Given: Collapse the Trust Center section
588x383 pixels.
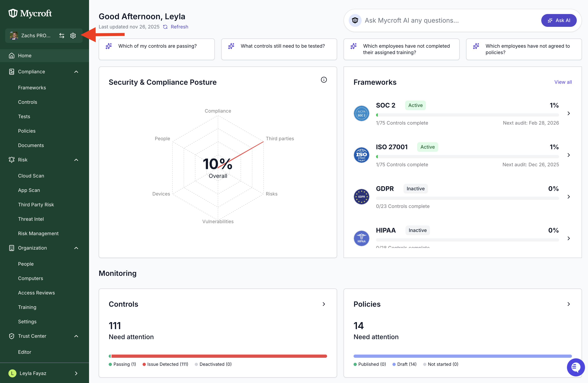Looking at the screenshot, I should 76,336.
